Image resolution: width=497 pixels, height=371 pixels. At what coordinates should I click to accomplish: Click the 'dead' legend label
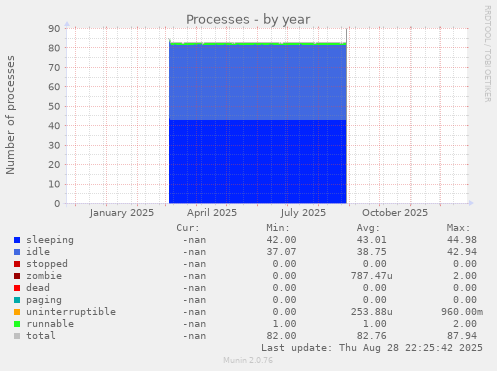point(38,288)
